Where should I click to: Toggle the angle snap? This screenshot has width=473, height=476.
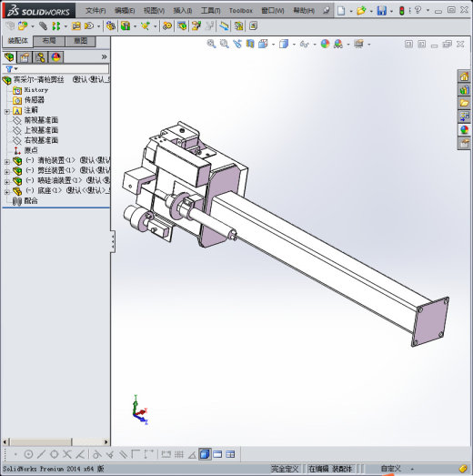(192, 454)
